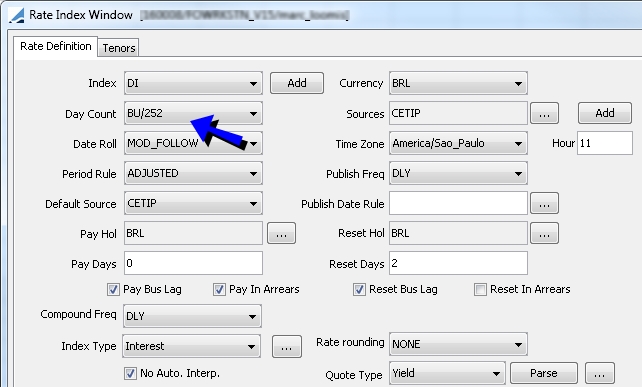
Task: Toggle the No Auto. Interp. checkbox
Action: tap(130, 373)
